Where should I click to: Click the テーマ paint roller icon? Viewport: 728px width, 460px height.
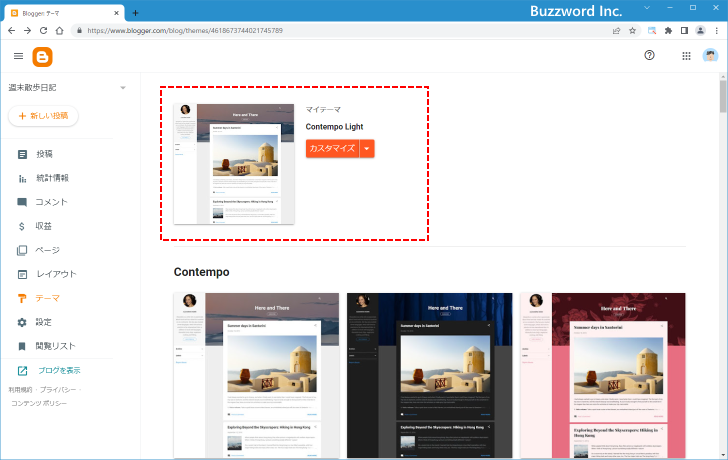click(x=22, y=298)
